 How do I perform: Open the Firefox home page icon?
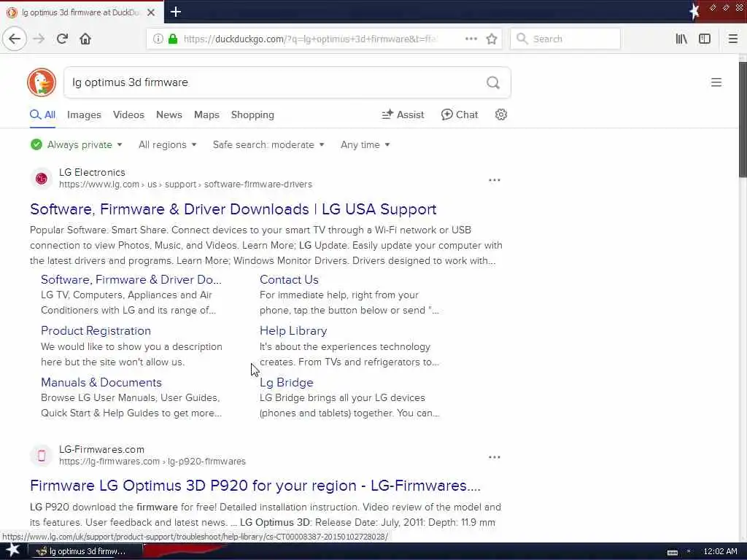tap(85, 39)
